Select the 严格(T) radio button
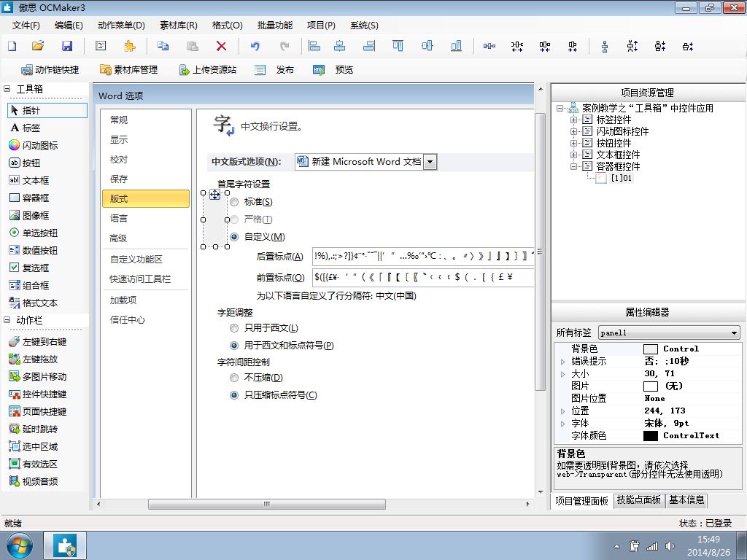 pyautogui.click(x=234, y=219)
